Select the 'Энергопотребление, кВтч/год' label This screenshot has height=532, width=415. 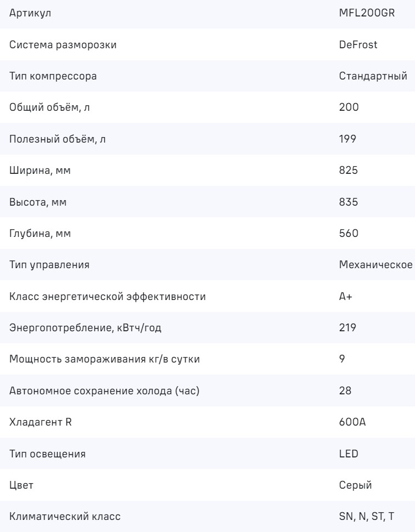click(x=85, y=328)
